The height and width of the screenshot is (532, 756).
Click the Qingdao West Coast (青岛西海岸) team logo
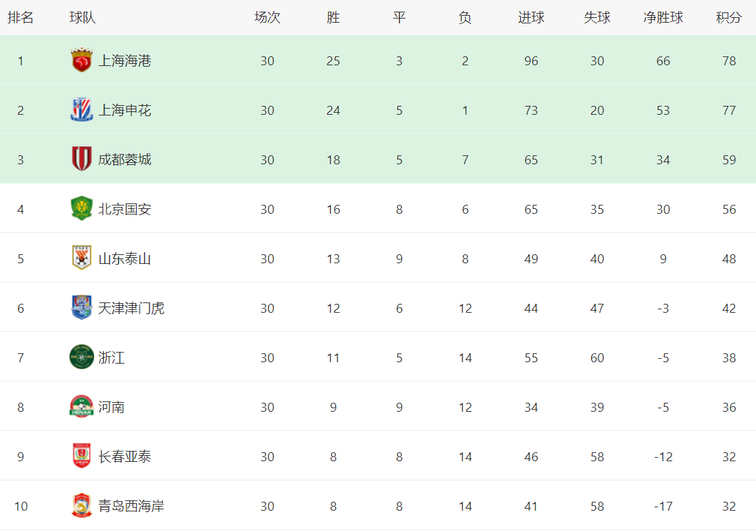pos(82,506)
